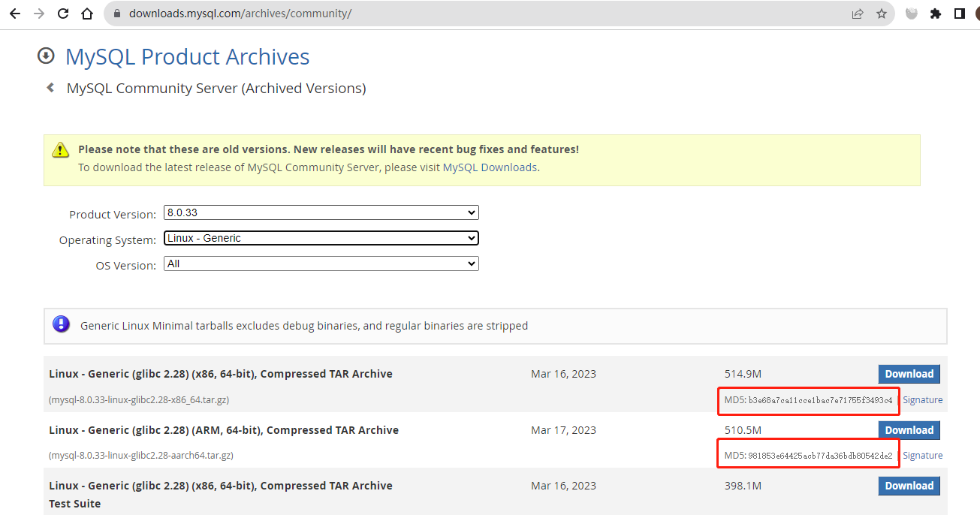
Task: Toggle the browser side panel icon
Action: tap(960, 14)
